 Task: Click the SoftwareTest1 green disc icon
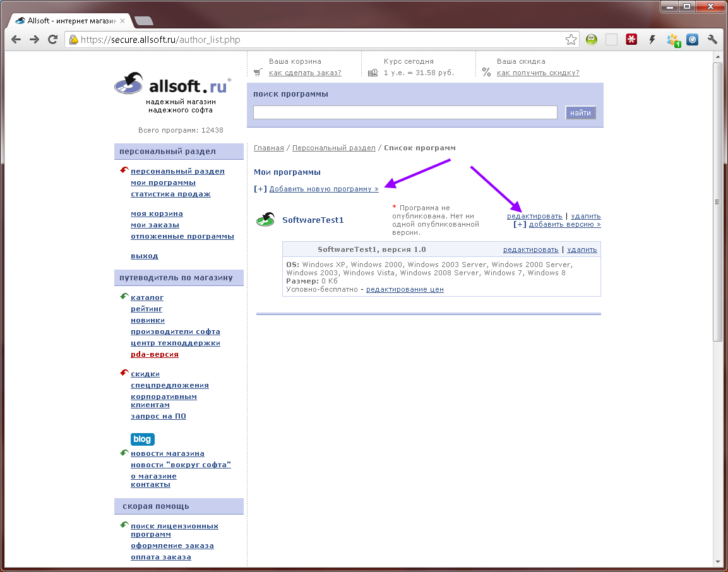(266, 219)
